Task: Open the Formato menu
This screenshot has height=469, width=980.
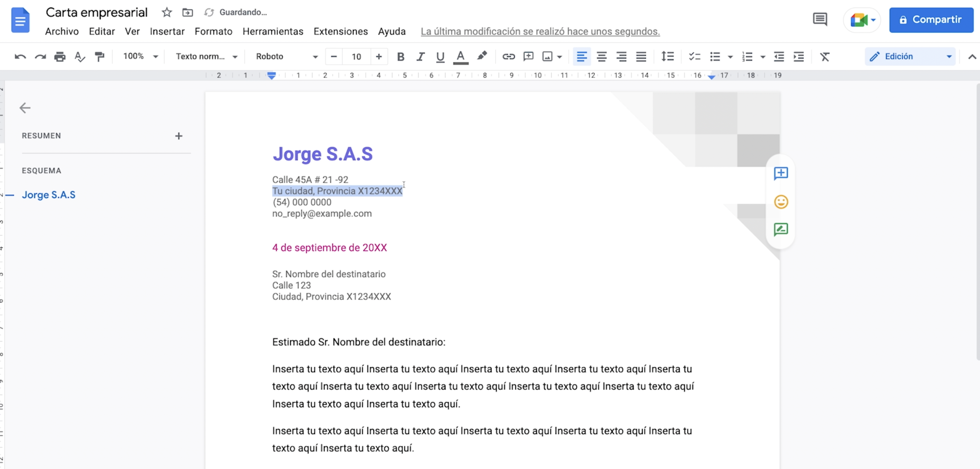Action: [x=213, y=32]
